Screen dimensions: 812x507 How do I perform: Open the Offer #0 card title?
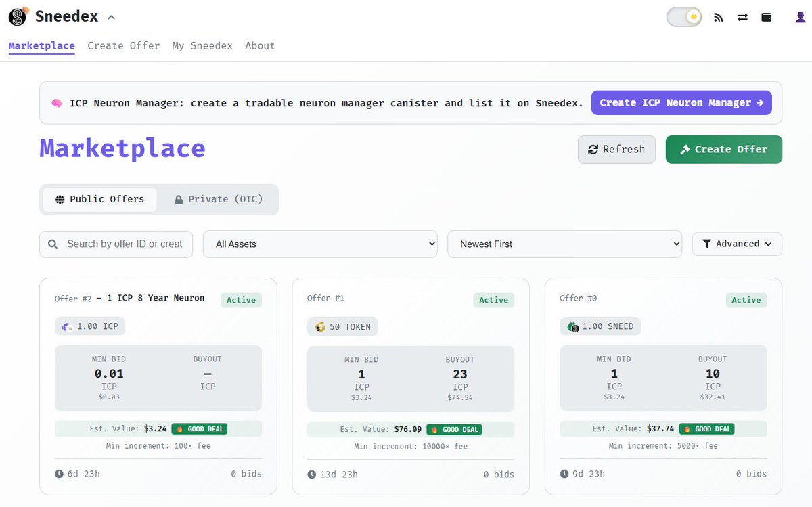pos(578,298)
